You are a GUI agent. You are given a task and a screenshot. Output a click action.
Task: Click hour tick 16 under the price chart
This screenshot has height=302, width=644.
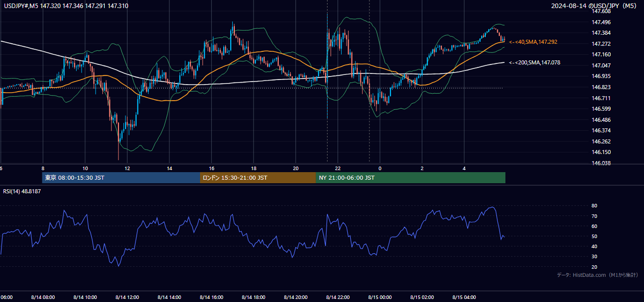pos(212,168)
